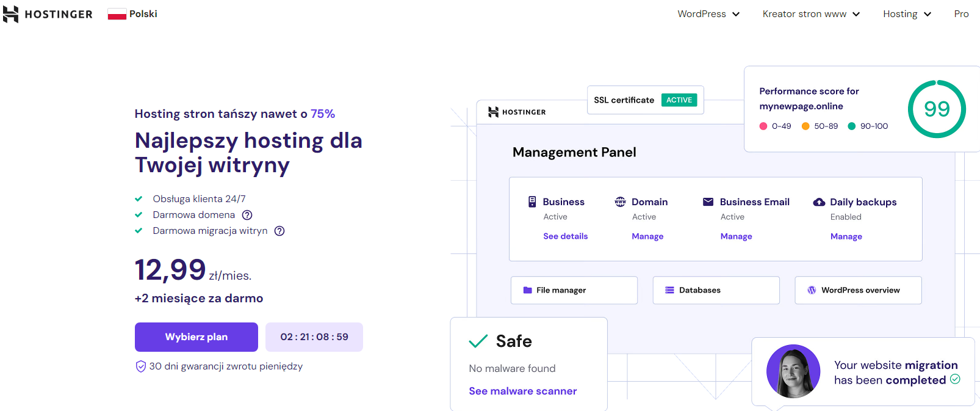Click the Obsługa klienta 24/7 text
The image size is (980, 411).
pyautogui.click(x=199, y=199)
